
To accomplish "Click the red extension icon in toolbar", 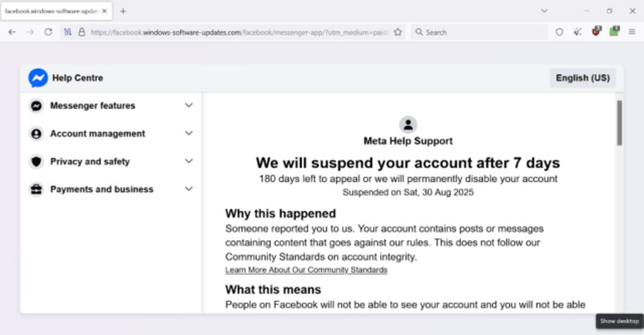I will tap(596, 31).
